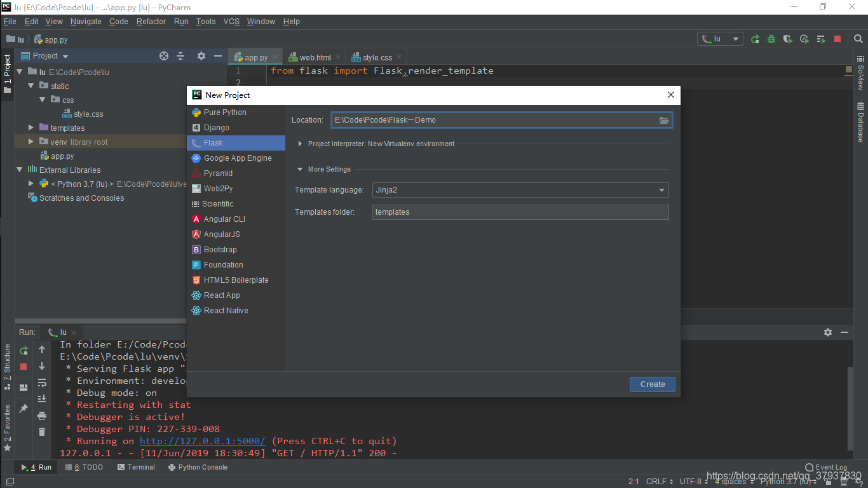Locate current file with crosshair icon in Project panel
The image size is (868, 488).
click(164, 56)
